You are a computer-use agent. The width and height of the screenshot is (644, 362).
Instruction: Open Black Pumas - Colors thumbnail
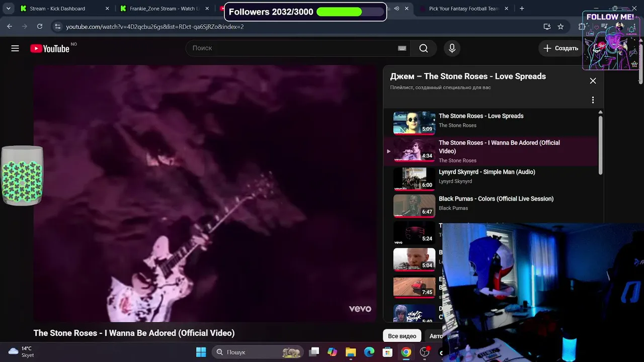pyautogui.click(x=414, y=206)
